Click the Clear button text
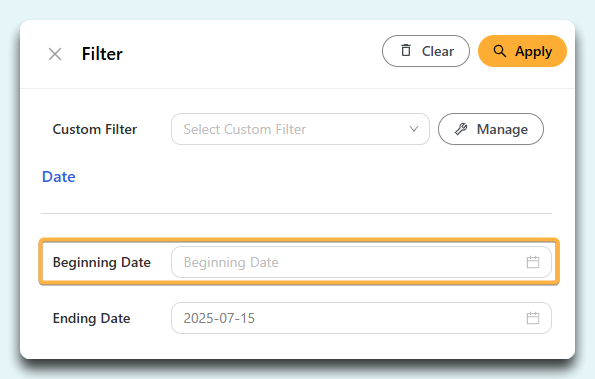Viewport: 595px width, 379px height. click(x=438, y=51)
